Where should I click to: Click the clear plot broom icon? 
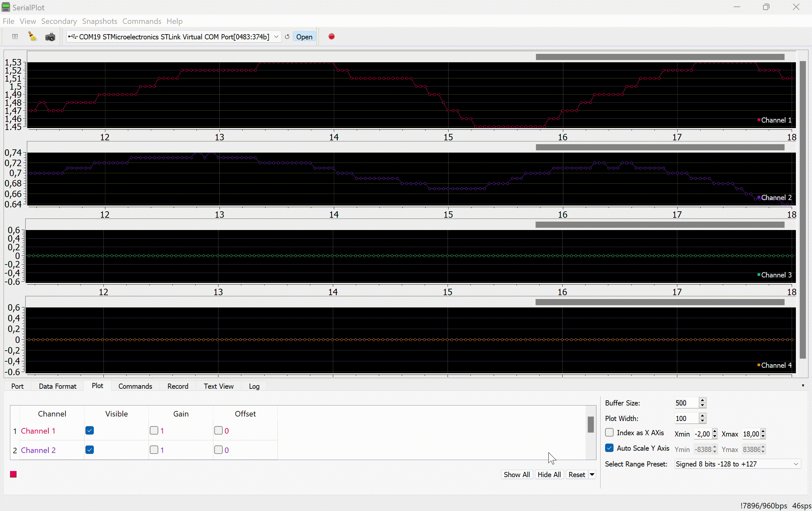(32, 36)
